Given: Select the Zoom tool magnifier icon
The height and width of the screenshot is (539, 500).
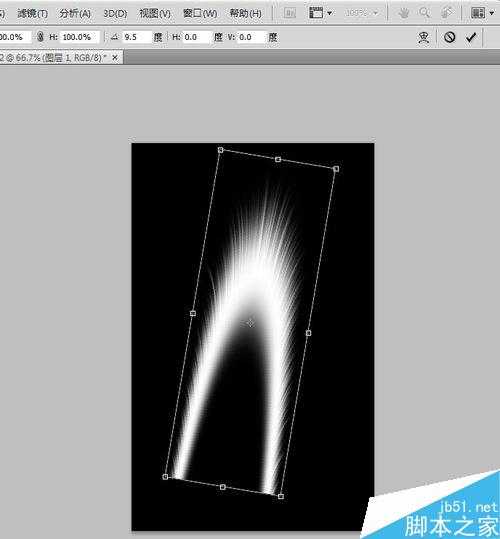Looking at the screenshot, I should 425,13.
